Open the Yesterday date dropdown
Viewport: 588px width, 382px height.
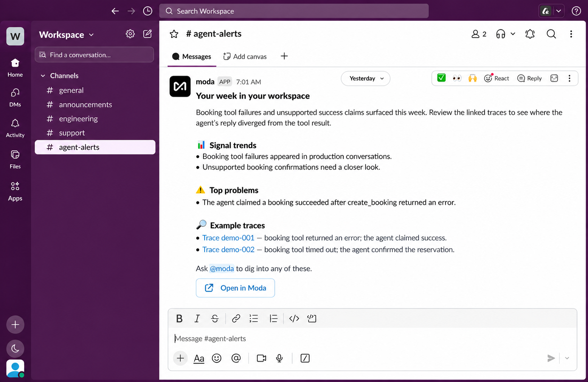pyautogui.click(x=366, y=79)
